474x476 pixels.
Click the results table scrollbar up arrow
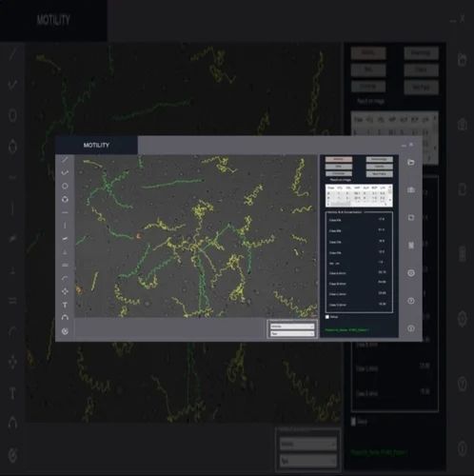pos(390,188)
